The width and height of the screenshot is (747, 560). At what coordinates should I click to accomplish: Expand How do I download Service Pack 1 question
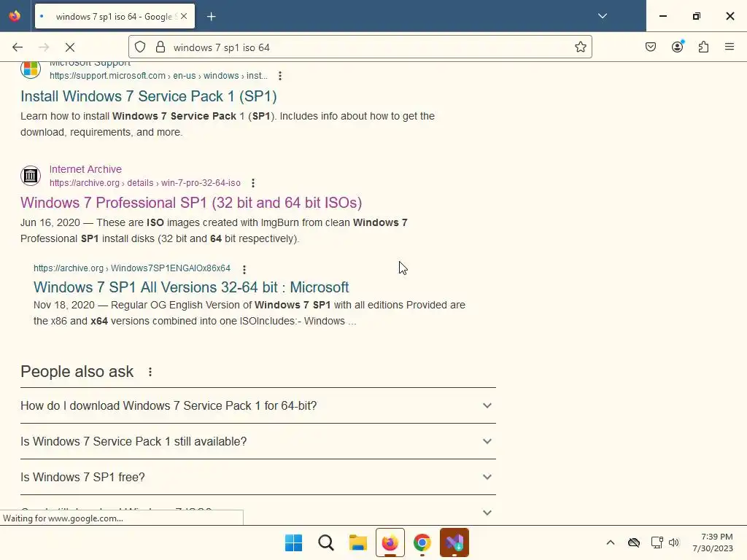258,405
